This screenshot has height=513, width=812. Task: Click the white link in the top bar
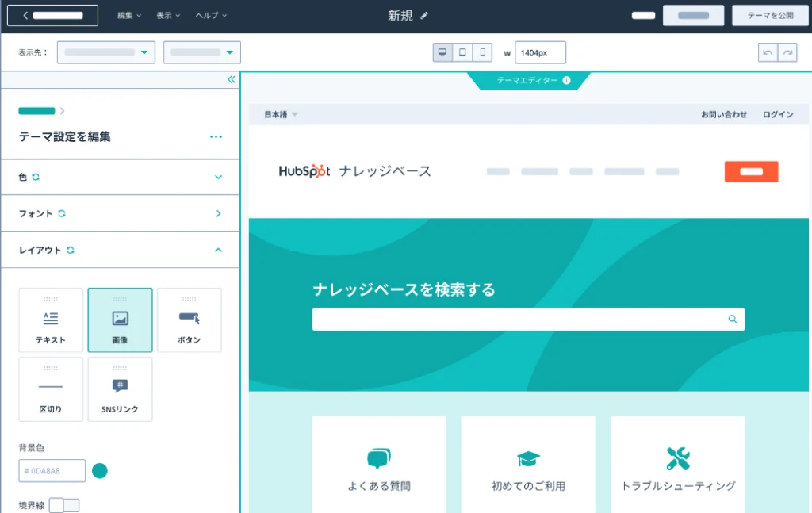[643, 16]
